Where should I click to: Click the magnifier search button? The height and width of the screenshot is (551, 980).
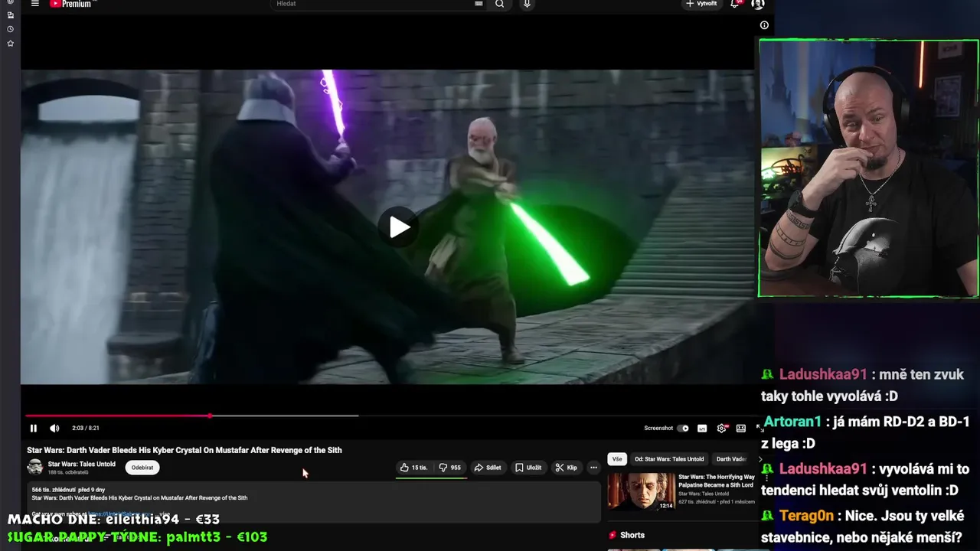click(x=500, y=4)
